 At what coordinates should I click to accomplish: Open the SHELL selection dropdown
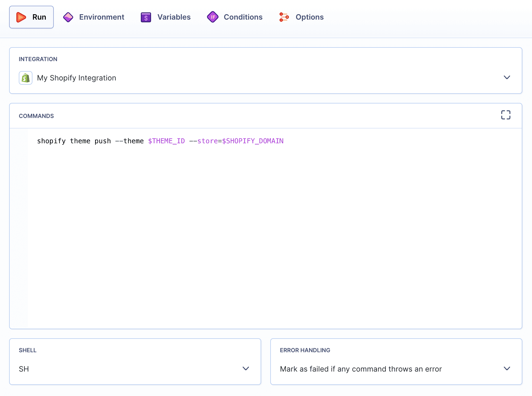click(x=246, y=369)
